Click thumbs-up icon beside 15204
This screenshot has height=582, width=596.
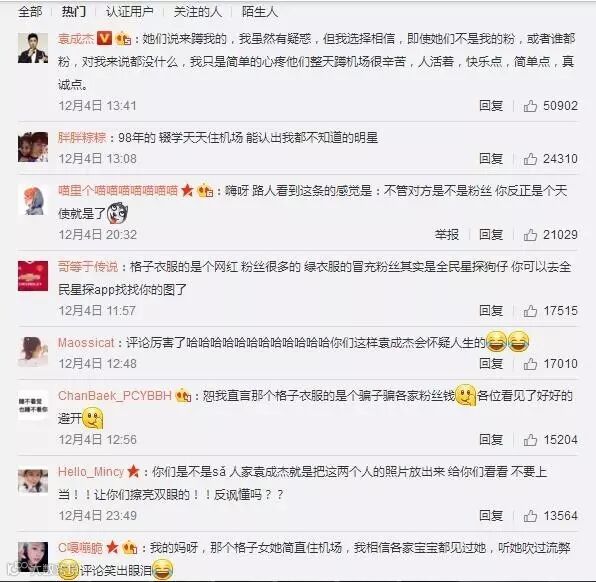click(x=530, y=440)
